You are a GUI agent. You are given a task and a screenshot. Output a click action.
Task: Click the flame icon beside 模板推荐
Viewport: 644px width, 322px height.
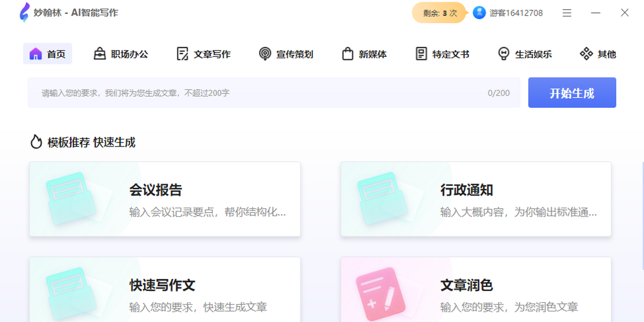(36, 142)
